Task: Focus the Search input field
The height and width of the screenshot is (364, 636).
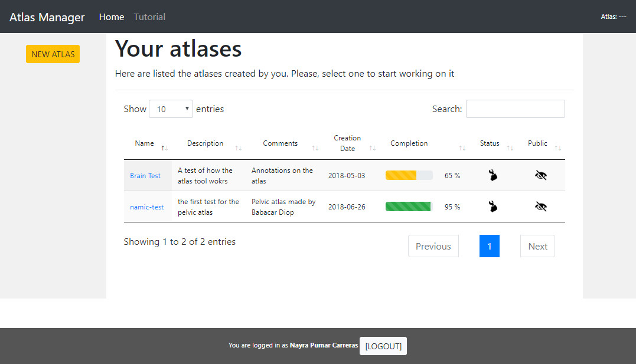Action: [x=515, y=109]
